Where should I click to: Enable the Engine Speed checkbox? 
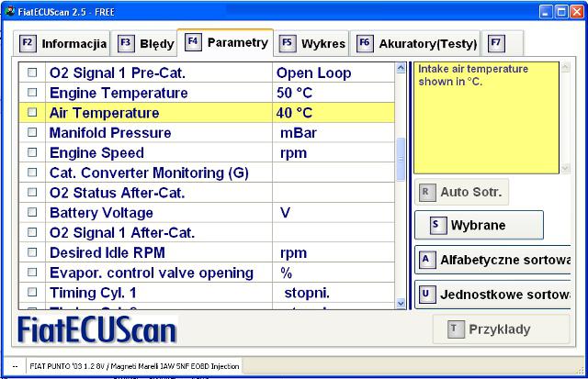[x=32, y=152]
